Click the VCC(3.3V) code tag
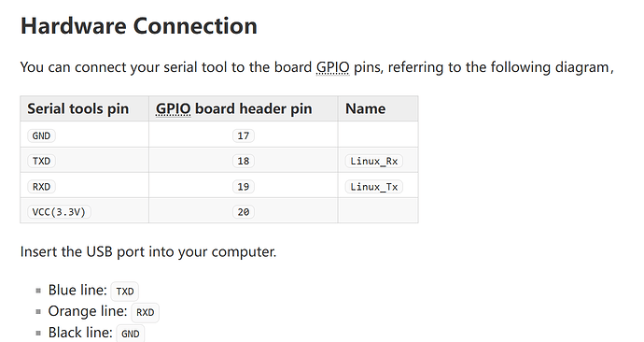This screenshot has height=342, width=644. (59, 212)
